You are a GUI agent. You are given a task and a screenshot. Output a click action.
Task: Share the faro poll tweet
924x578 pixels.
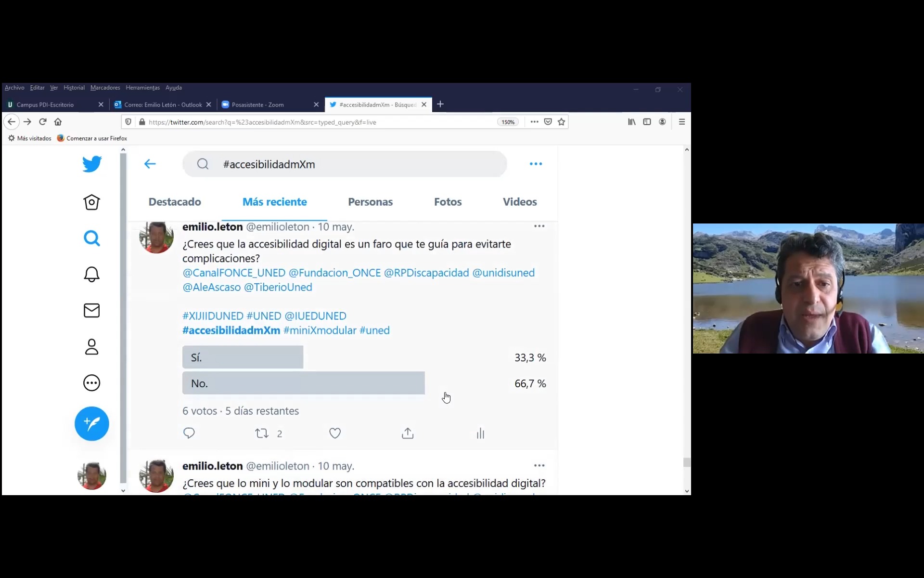pyautogui.click(x=408, y=433)
